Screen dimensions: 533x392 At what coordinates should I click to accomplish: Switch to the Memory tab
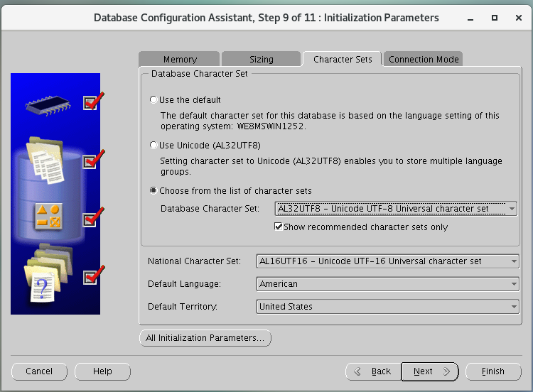point(180,59)
